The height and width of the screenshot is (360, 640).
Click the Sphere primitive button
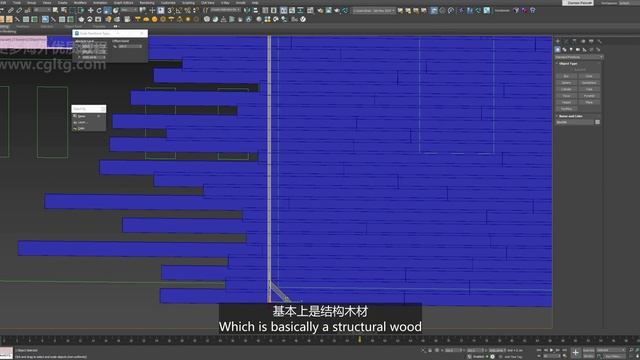(x=566, y=82)
